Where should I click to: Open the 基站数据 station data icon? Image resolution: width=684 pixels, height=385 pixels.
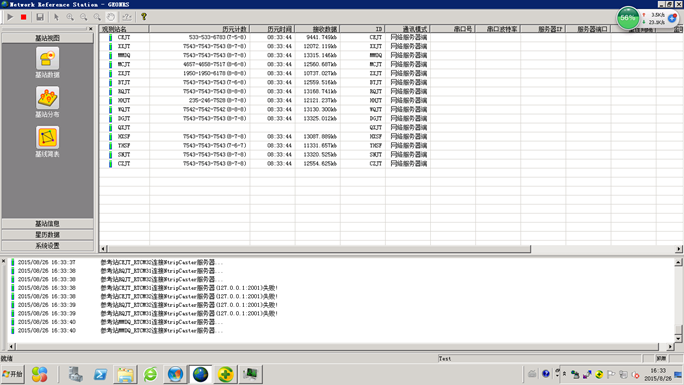click(x=47, y=62)
